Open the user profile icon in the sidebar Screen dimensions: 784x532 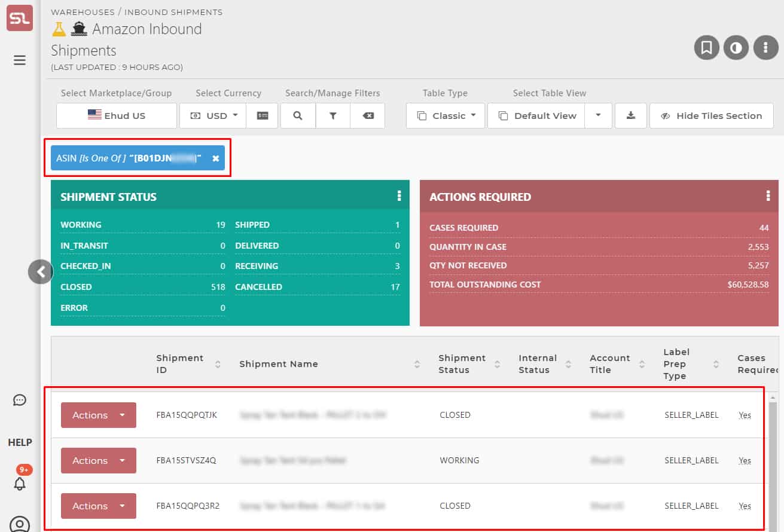20,524
